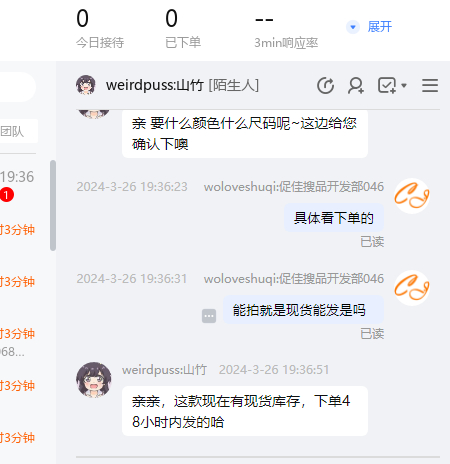Click the 今日接待 statistic
This screenshot has height=464, width=450.
coord(100,29)
